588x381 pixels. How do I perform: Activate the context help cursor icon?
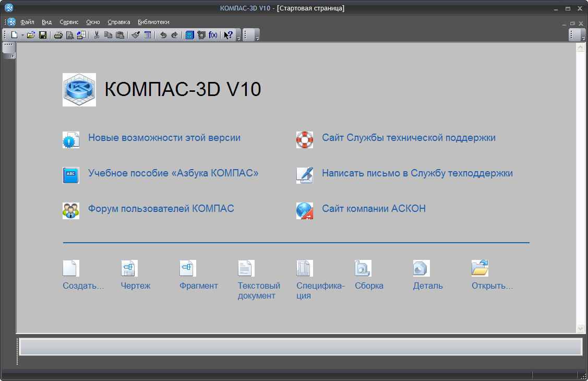tap(229, 35)
